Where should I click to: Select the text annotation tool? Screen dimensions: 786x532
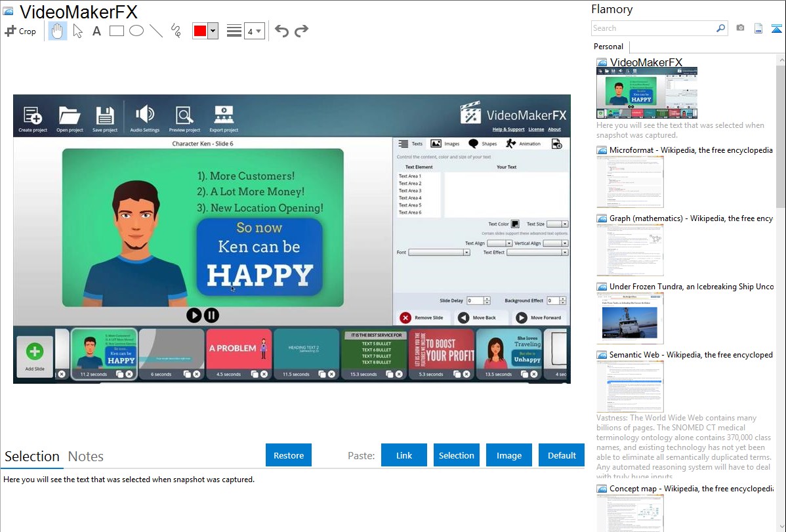click(96, 31)
